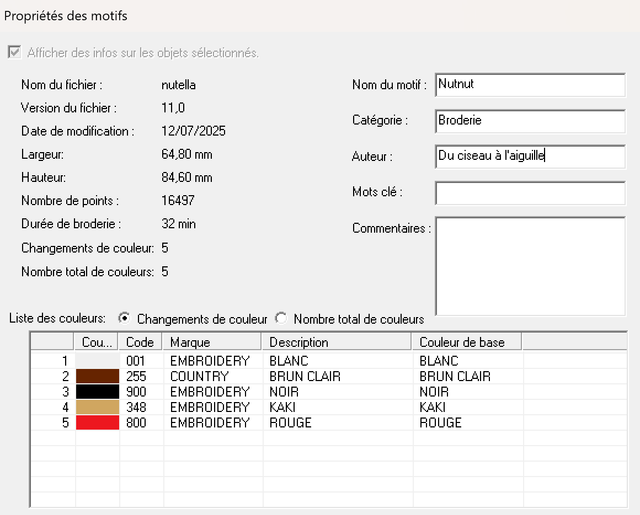This screenshot has height=515, width=640.
Task: Select the COUNTRY brand cell in row 2
Action: (200, 376)
